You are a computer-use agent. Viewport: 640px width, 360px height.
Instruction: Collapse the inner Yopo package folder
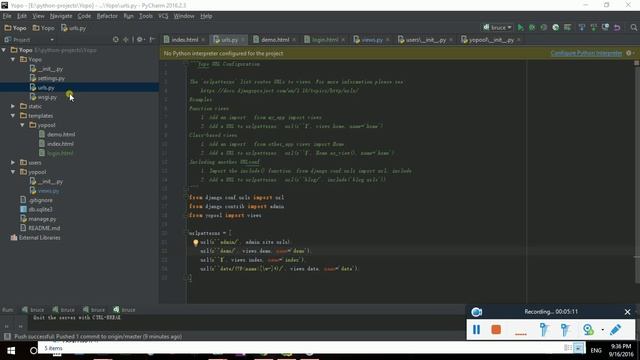coord(13,60)
